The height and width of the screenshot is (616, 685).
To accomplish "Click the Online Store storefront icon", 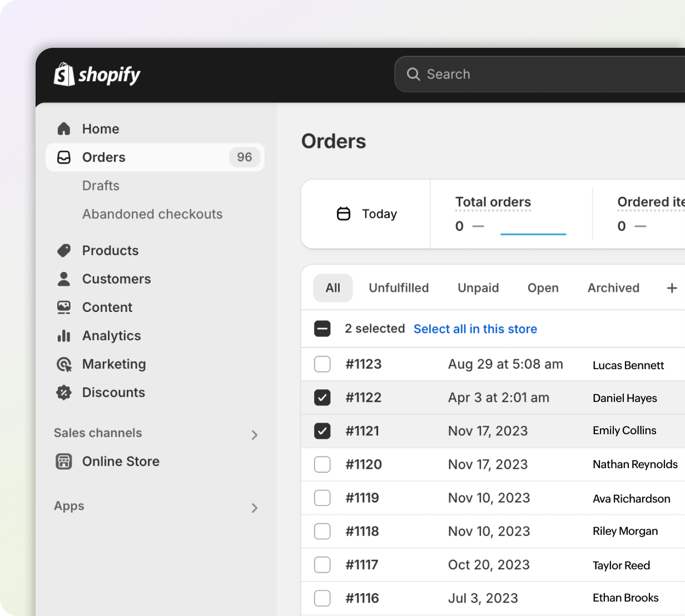I will point(64,461).
